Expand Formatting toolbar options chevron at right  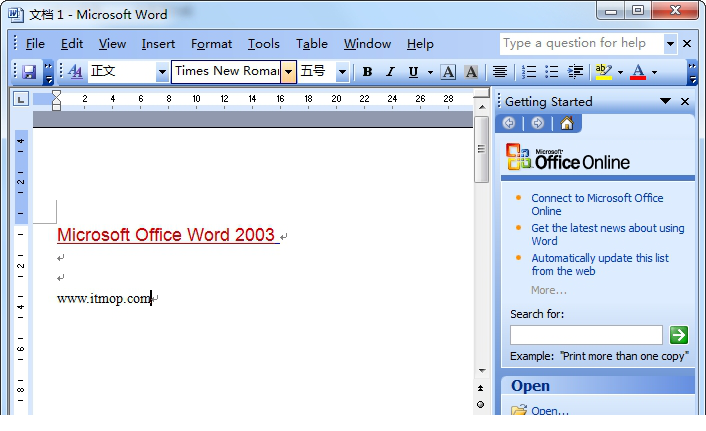692,73
